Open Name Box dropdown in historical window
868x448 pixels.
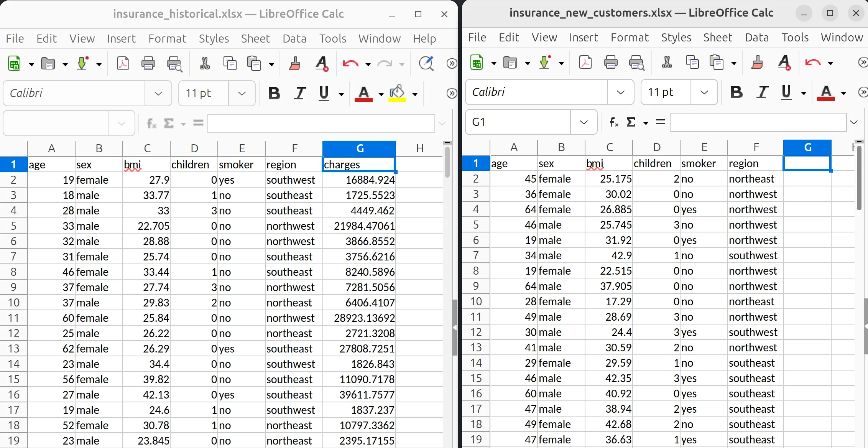tap(121, 123)
